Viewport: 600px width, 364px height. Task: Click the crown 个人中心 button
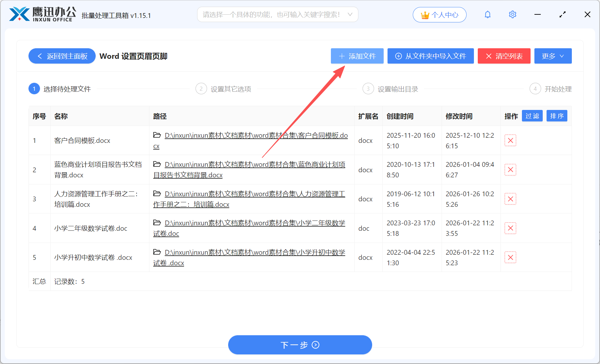coord(439,15)
